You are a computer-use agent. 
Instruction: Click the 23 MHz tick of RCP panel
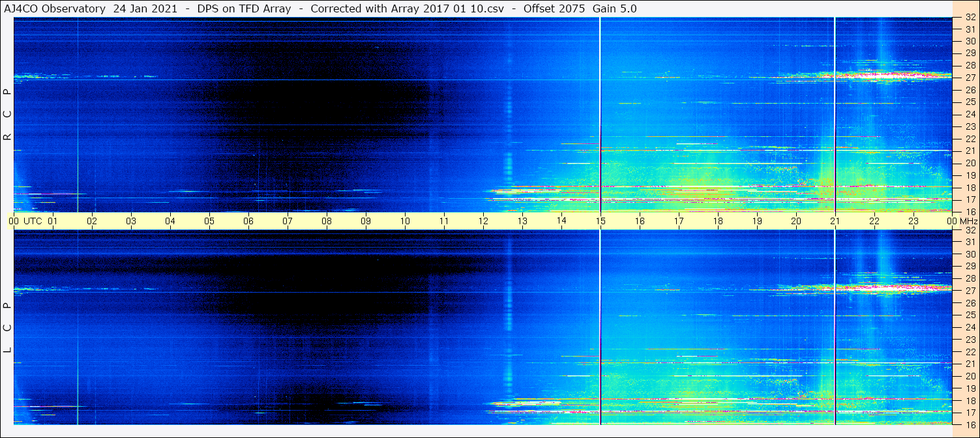pyautogui.click(x=970, y=126)
